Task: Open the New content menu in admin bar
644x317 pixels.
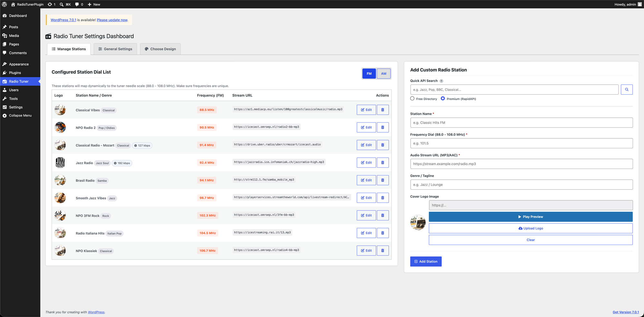Action: coord(94,4)
